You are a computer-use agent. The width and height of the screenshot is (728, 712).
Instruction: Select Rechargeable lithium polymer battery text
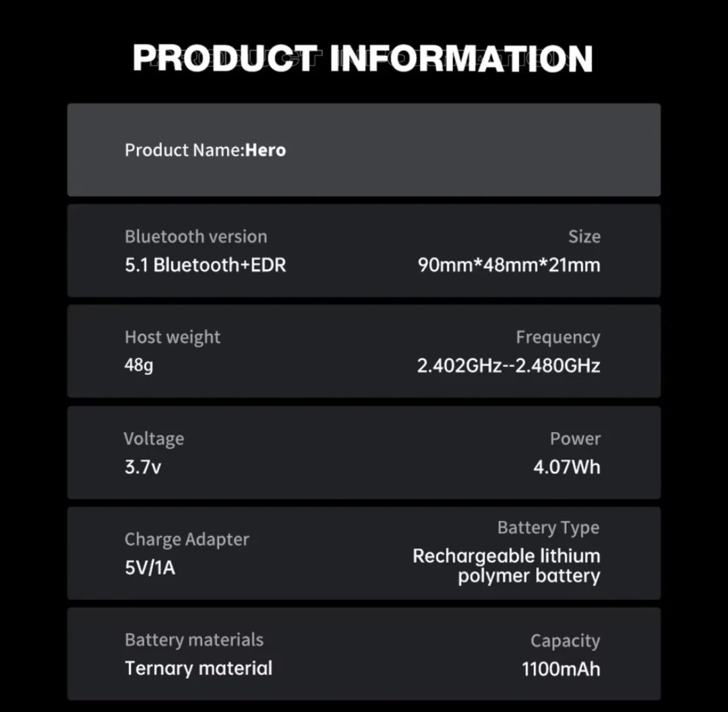coord(506,566)
